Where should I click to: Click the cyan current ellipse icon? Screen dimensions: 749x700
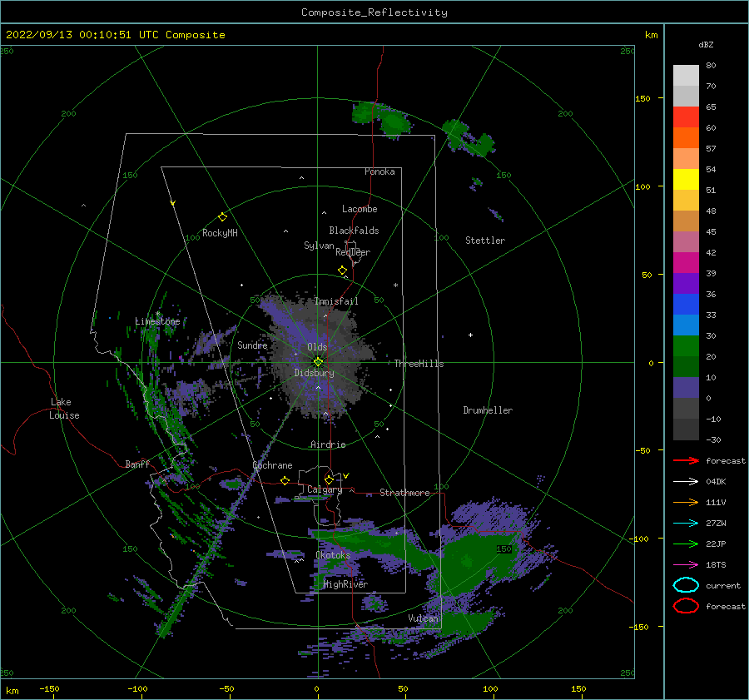tap(686, 585)
